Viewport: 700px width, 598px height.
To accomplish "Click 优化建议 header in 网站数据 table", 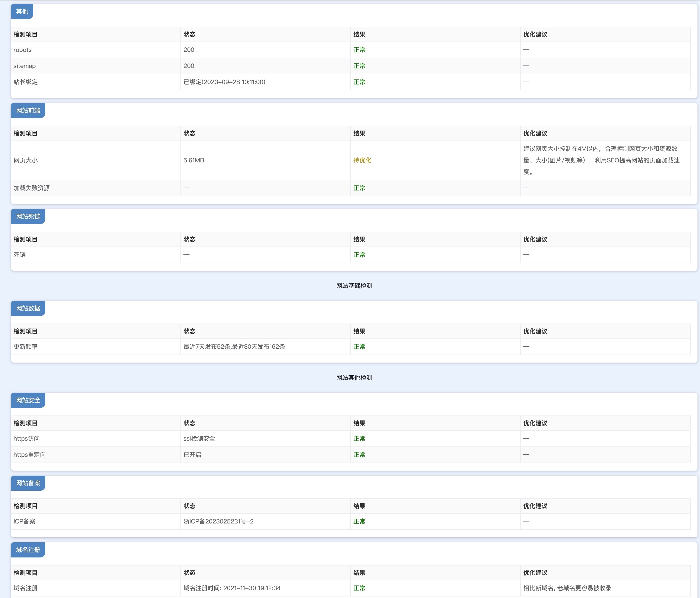I will 535,331.
